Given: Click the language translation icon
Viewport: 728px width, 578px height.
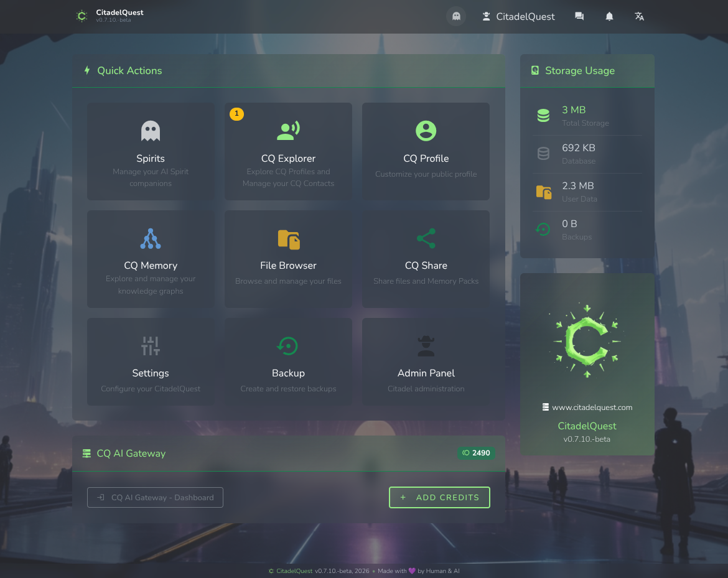Looking at the screenshot, I should click(639, 16).
